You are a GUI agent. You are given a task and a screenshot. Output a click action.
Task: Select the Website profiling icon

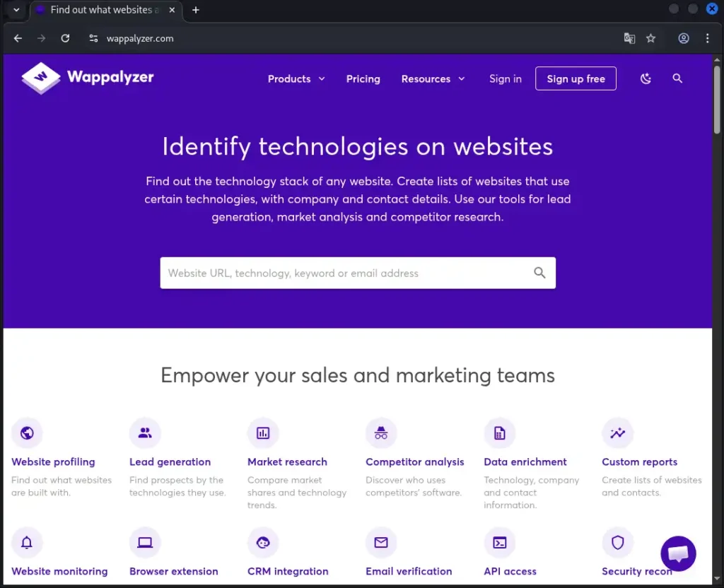pyautogui.click(x=27, y=433)
